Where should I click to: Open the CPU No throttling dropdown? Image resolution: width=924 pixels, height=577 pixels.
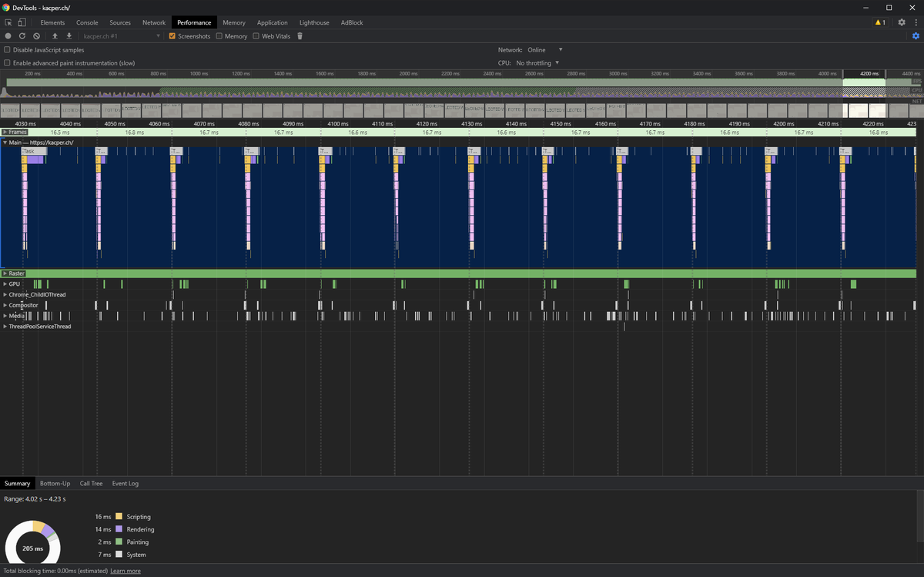pos(537,63)
